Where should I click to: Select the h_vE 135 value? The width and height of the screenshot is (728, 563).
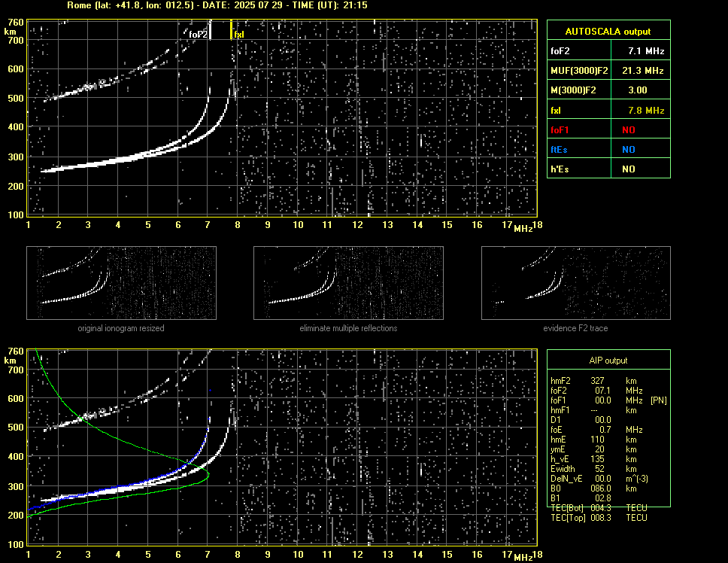(x=597, y=459)
